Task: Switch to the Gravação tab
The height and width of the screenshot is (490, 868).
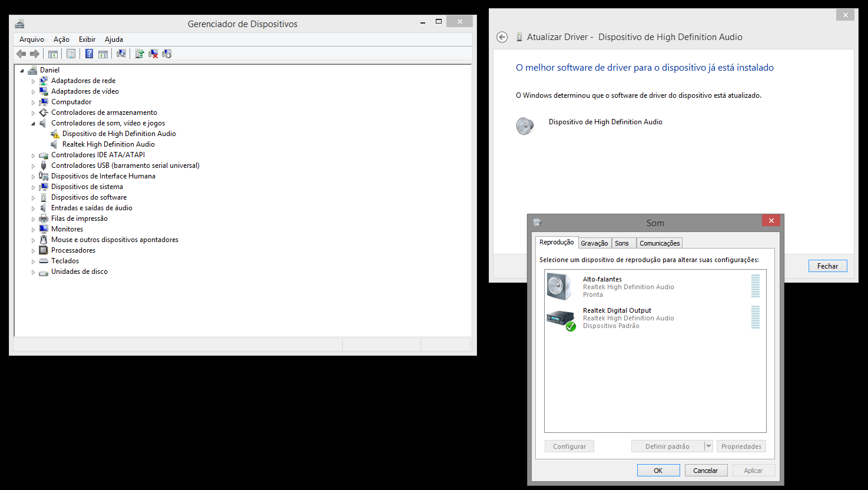Action: tap(594, 243)
